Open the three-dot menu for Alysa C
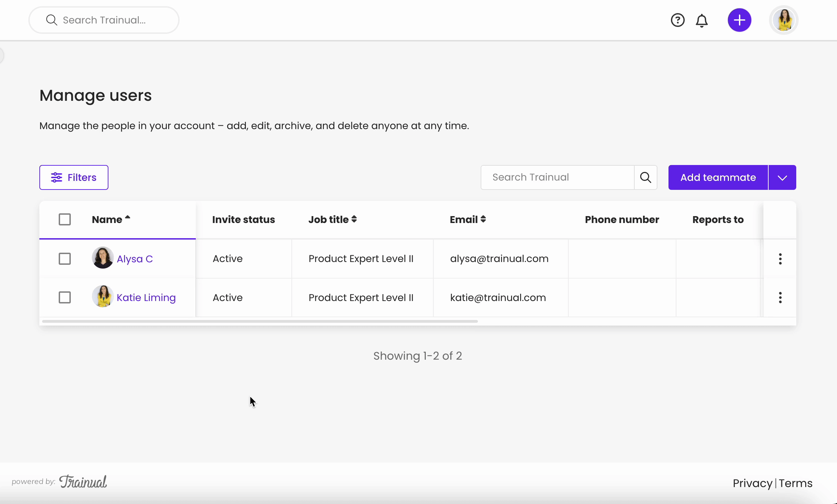Viewport: 837px width, 504px height. click(x=780, y=259)
